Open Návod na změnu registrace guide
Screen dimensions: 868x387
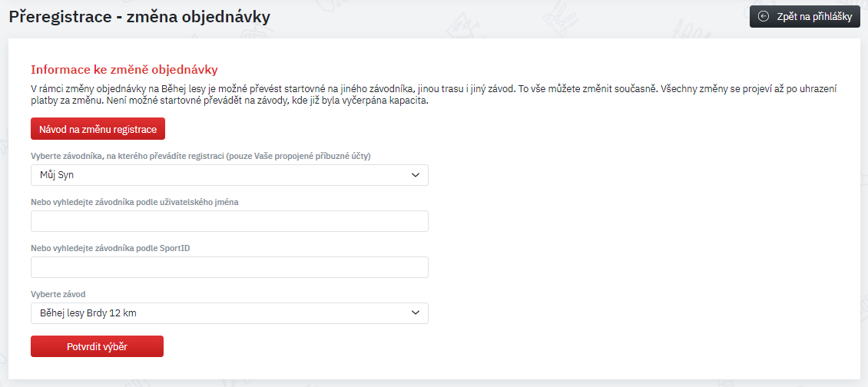coord(98,129)
